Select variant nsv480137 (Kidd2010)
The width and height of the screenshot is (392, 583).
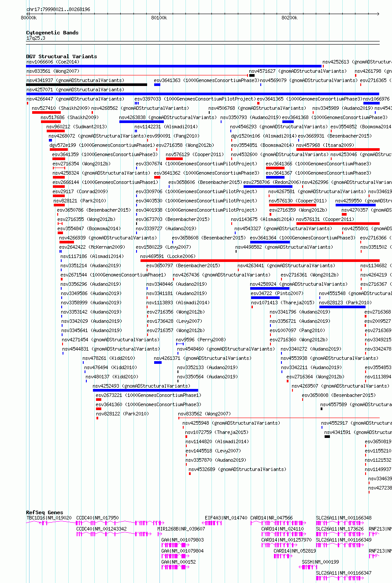112,377
